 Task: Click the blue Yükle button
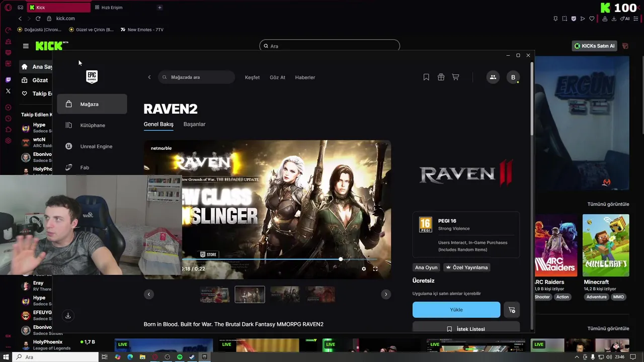tap(456, 310)
